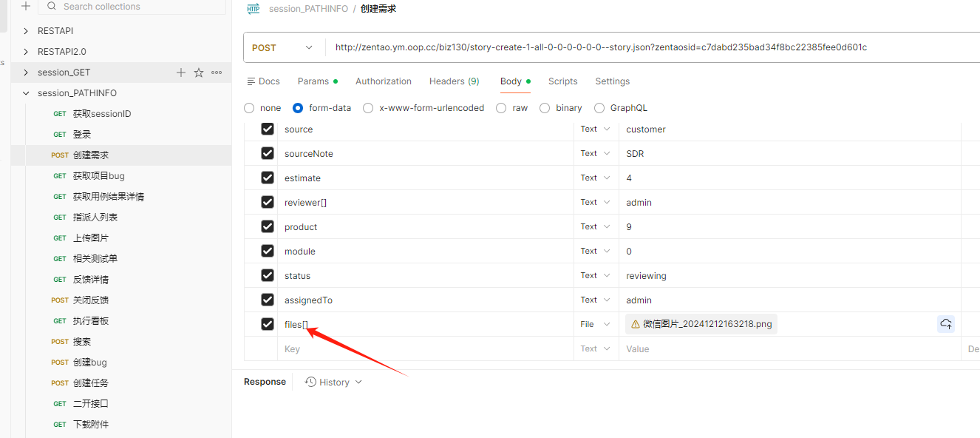This screenshot has width=980, height=438.
Task: Expand the RESTAPI2.0 collection
Action: (27, 52)
